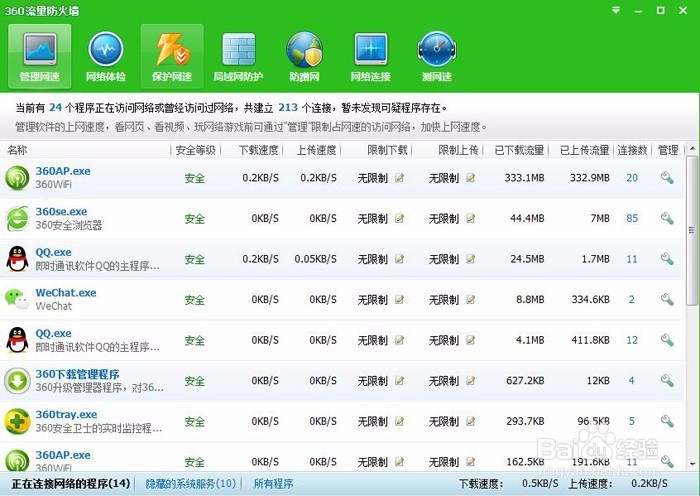Select the 44.4MB downloaded traffic cell
700x496 pixels.
(x=527, y=218)
